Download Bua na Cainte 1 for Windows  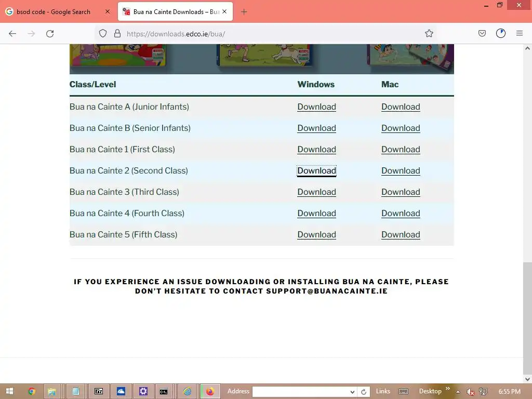pos(316,150)
